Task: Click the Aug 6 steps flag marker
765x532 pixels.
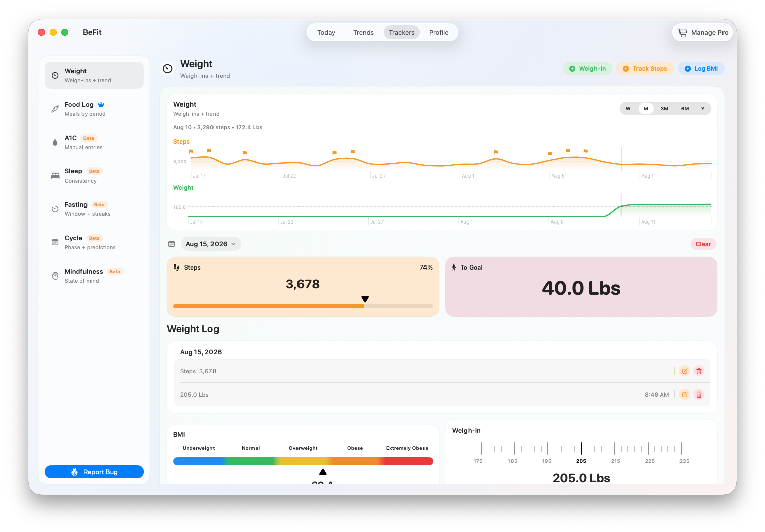Action: pos(550,153)
